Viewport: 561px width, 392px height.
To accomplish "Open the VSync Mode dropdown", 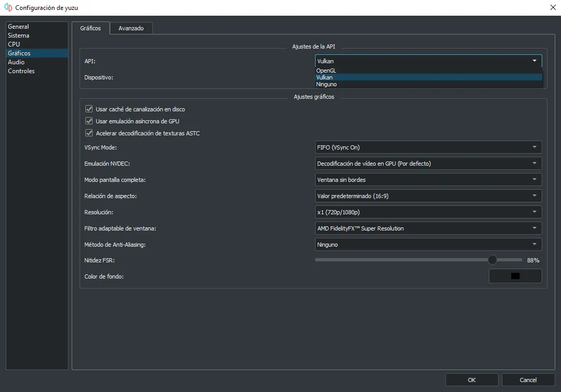I will (428, 147).
